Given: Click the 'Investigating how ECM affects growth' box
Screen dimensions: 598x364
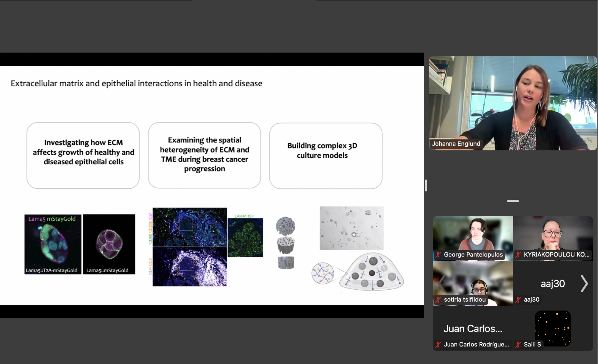Looking at the screenshot, I should pyautogui.click(x=83, y=156).
